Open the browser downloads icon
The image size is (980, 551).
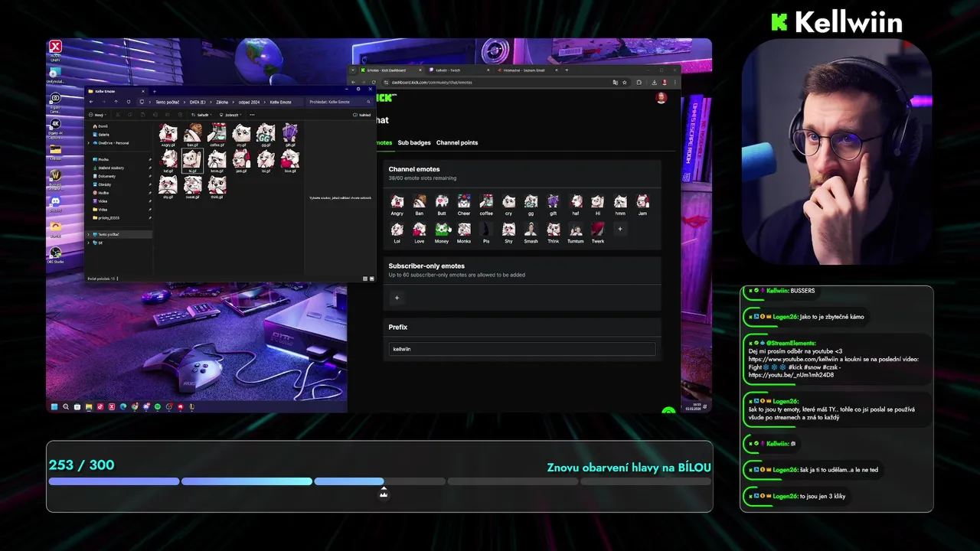point(654,82)
